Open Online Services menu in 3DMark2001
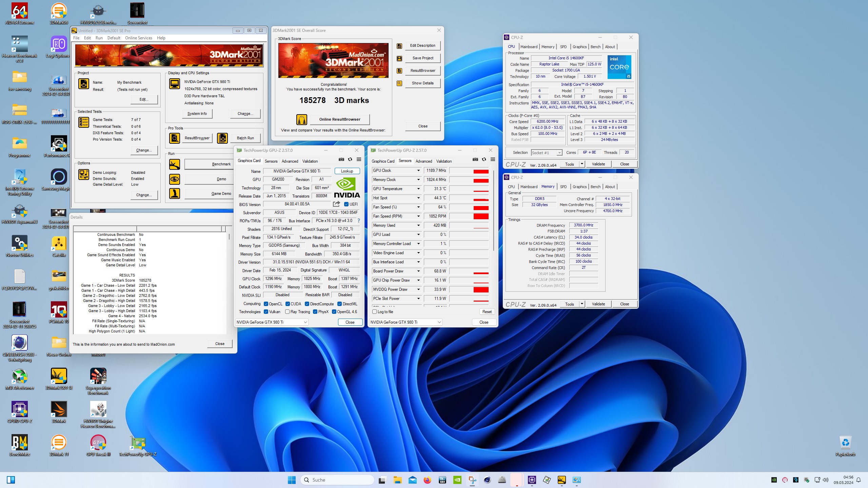Viewport: 868px width, 488px height. 138,38
